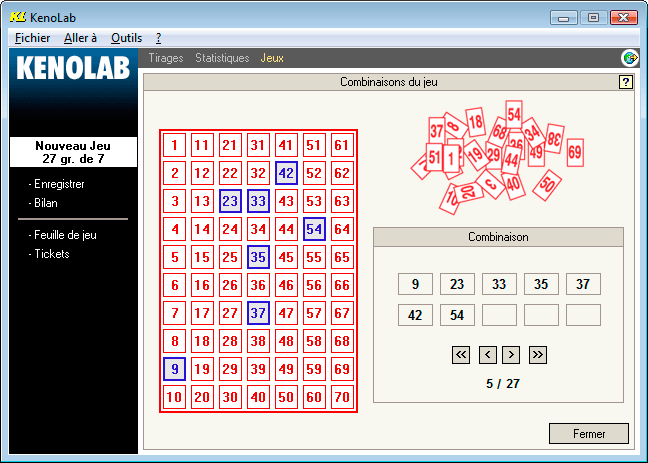Open the Aller à menu
The image size is (648, 463).
80,37
